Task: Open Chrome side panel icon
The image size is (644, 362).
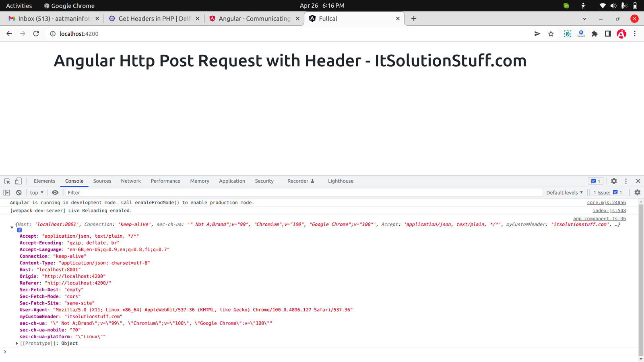Action: click(x=608, y=34)
